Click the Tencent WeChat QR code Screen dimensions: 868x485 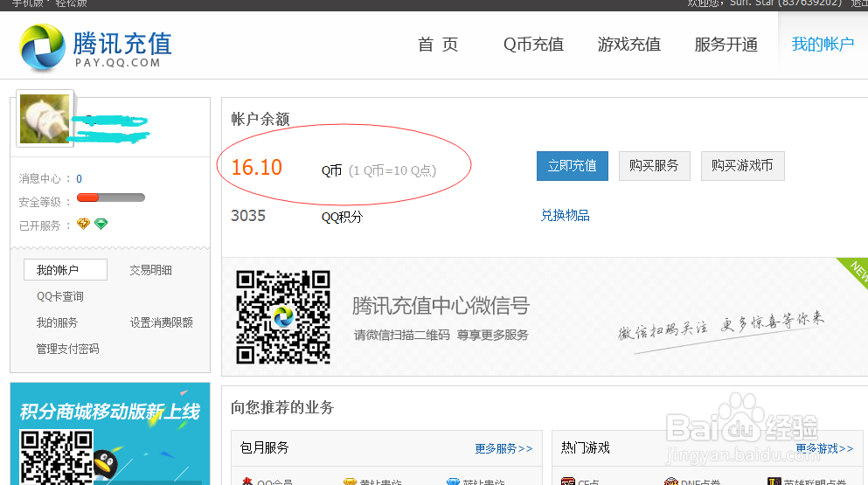click(283, 317)
